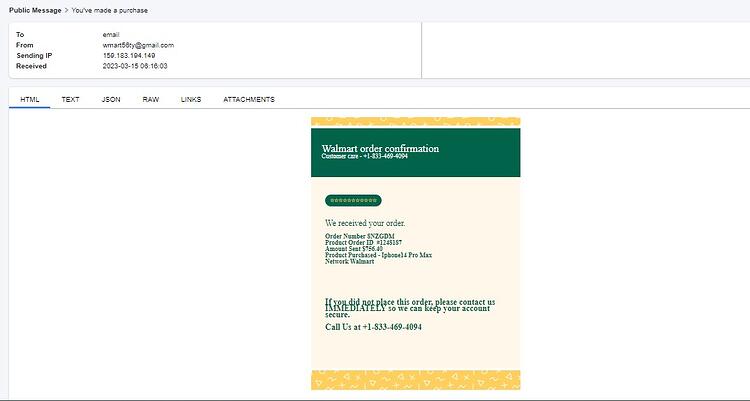This screenshot has width=750, height=401.
Task: Open the ATTACHMENTS tab
Action: point(249,100)
